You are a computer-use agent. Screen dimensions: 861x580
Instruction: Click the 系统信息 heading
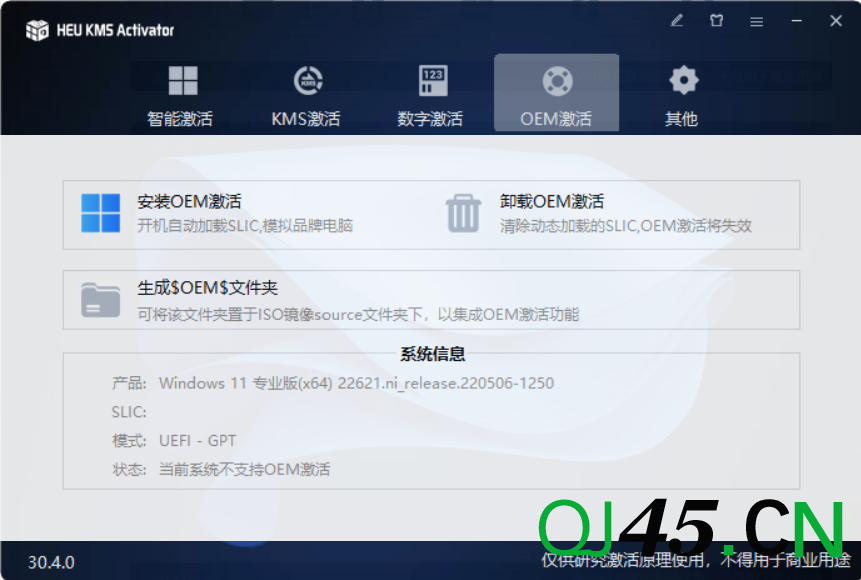click(x=433, y=354)
